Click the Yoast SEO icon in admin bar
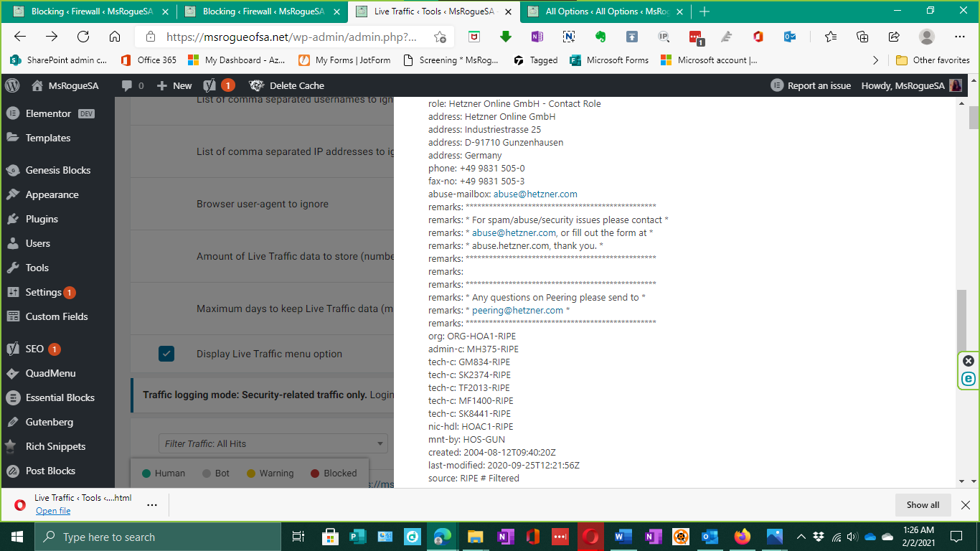 click(210, 85)
